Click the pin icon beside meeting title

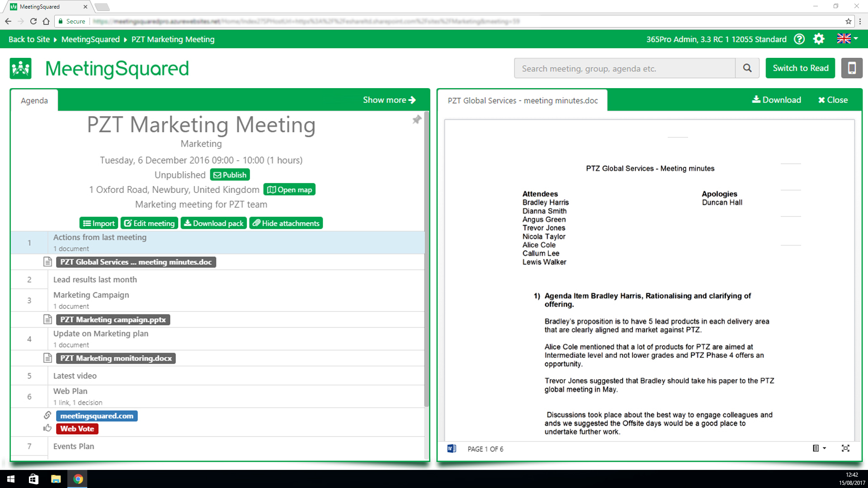[416, 120]
